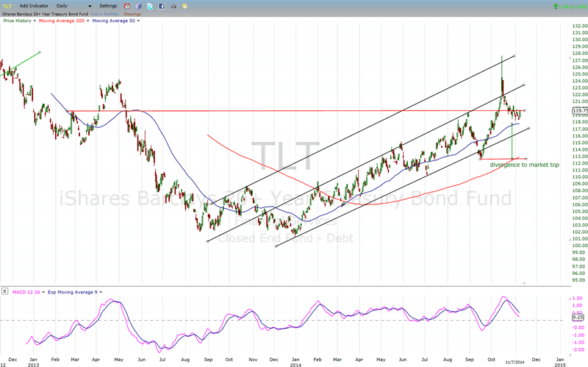This screenshot has width=588, height=367.
Task: Click the Add to Portfolio link
Action: (x=105, y=14)
